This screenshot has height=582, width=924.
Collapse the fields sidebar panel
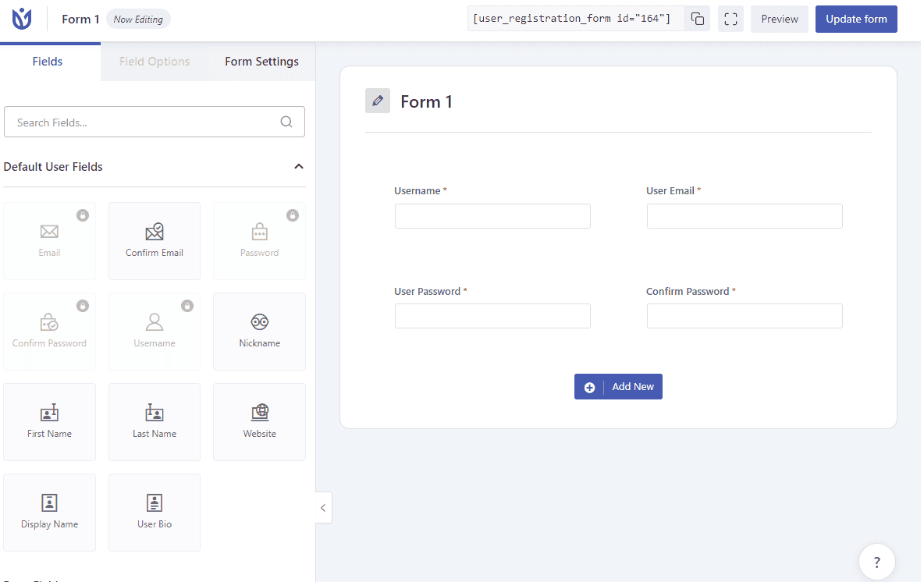323,507
